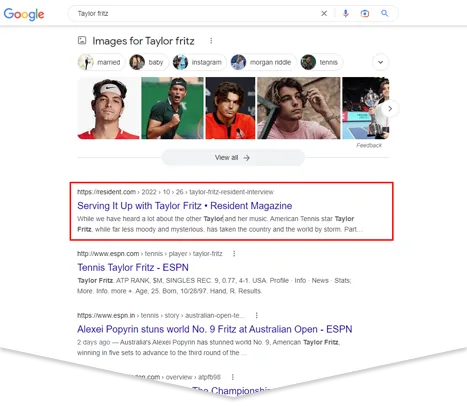467x407 pixels.
Task: Open the options menu for espn.com result
Action: point(234,254)
